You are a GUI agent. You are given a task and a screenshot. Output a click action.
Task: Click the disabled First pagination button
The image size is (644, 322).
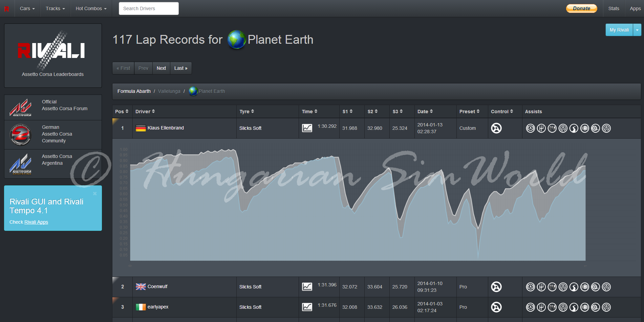tap(123, 68)
